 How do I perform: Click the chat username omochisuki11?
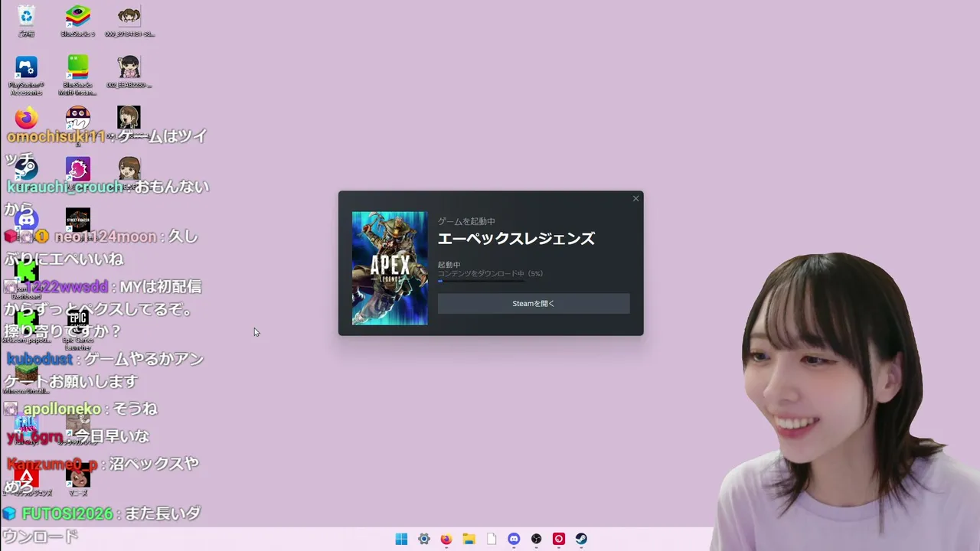click(x=56, y=136)
